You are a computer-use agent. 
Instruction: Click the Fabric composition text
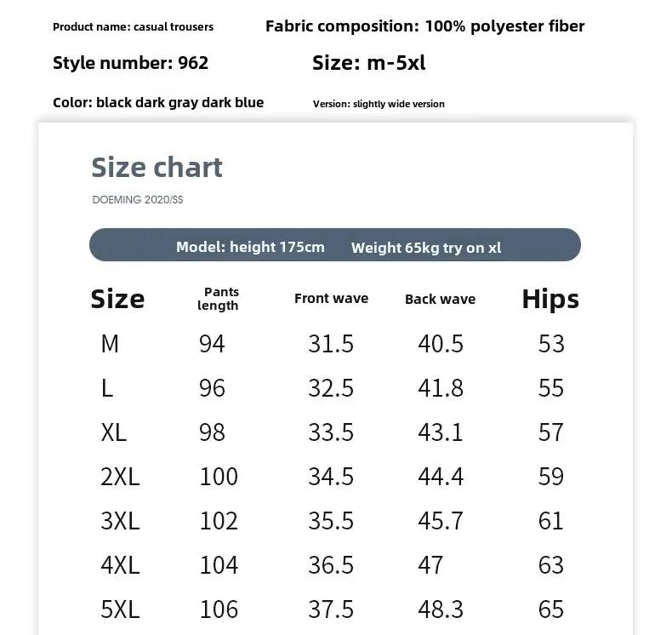click(424, 26)
